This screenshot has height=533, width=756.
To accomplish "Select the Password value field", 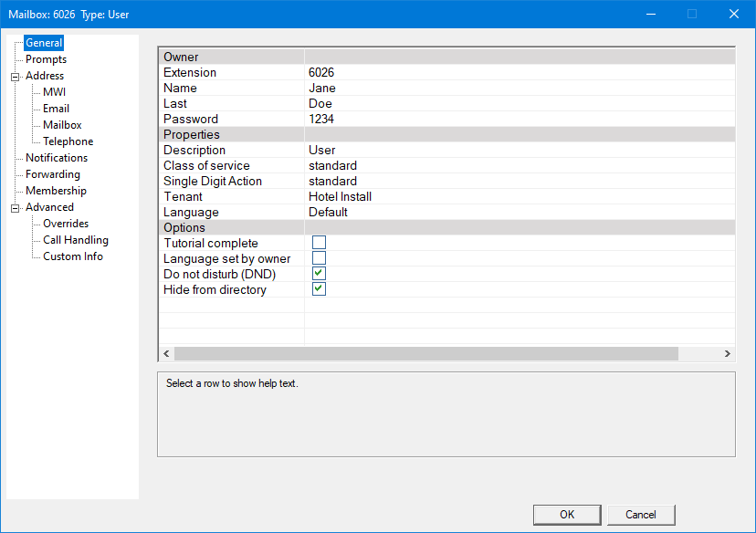I will 519,119.
